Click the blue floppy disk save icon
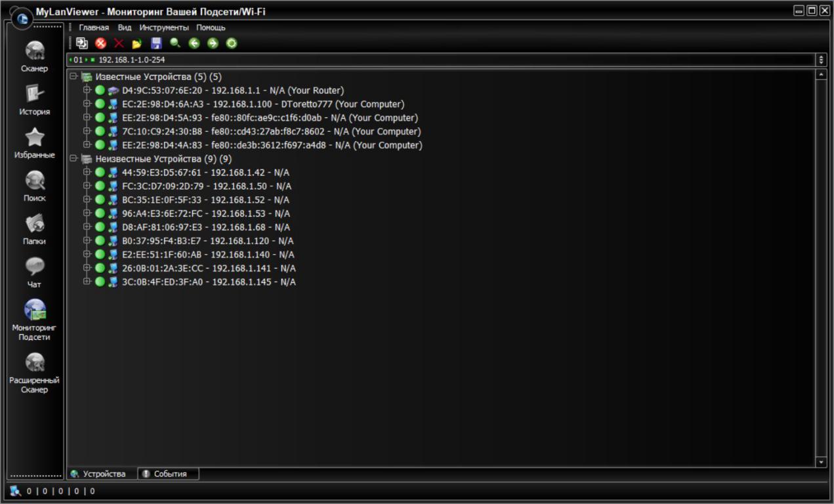The width and height of the screenshot is (834, 504). [156, 43]
